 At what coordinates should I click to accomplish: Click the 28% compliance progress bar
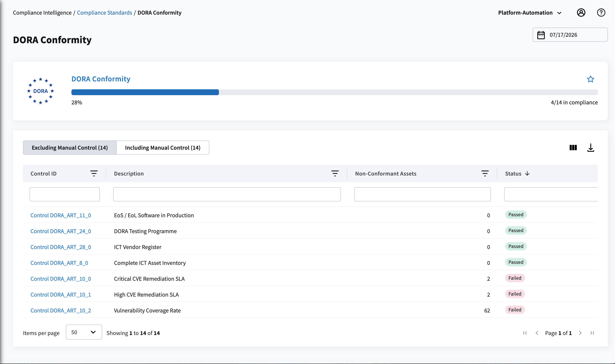tap(334, 92)
